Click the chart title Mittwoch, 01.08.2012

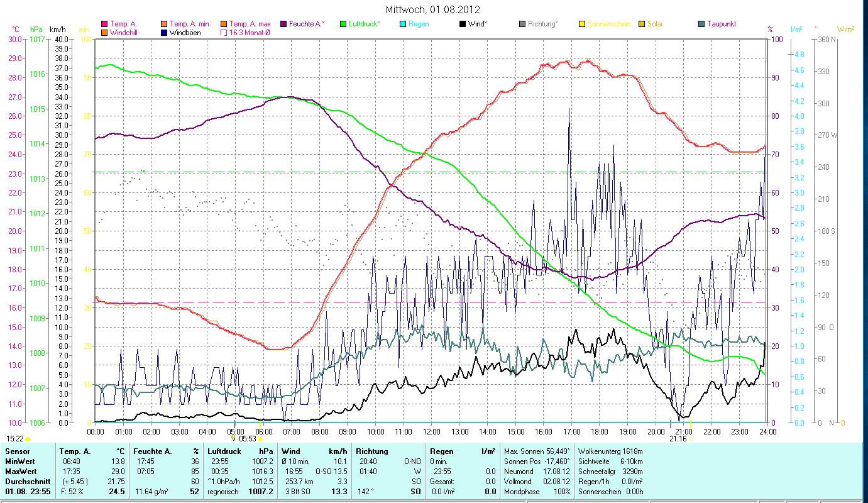click(x=432, y=10)
